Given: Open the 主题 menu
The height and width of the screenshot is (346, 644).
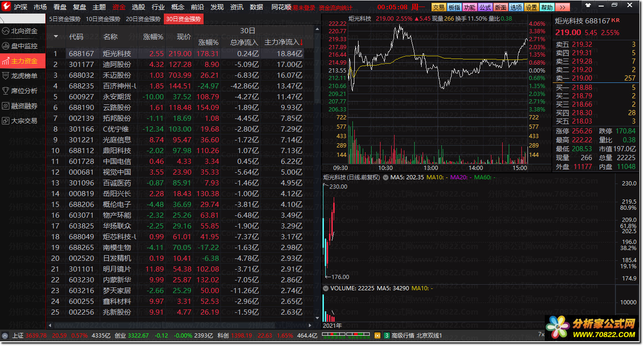Looking at the screenshot, I should click(x=99, y=7).
